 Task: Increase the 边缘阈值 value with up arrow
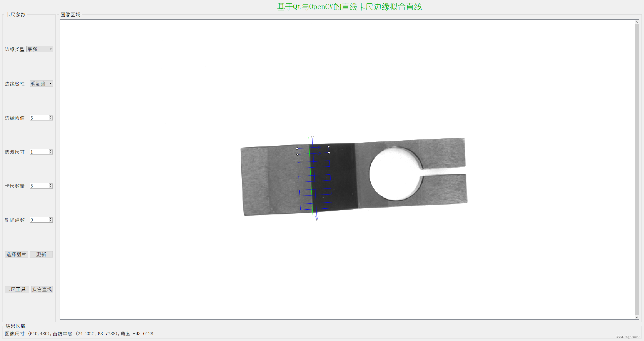51,117
